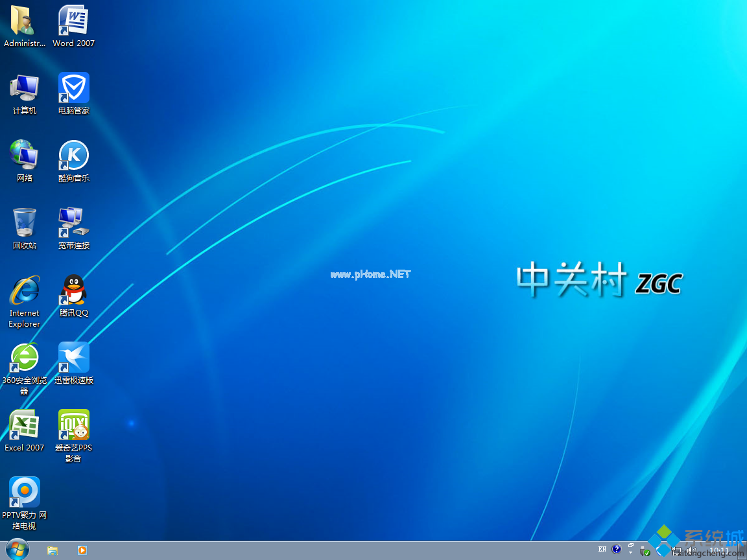Viewport: 747px width, 560px height.
Task: Launch the 360安全浏览器 browser
Action: tap(24, 357)
